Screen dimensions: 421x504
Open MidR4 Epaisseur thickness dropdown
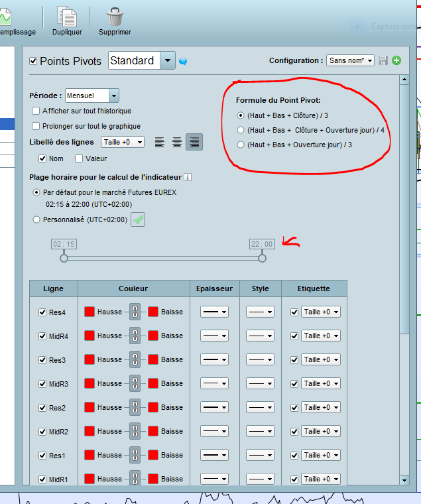point(214,336)
